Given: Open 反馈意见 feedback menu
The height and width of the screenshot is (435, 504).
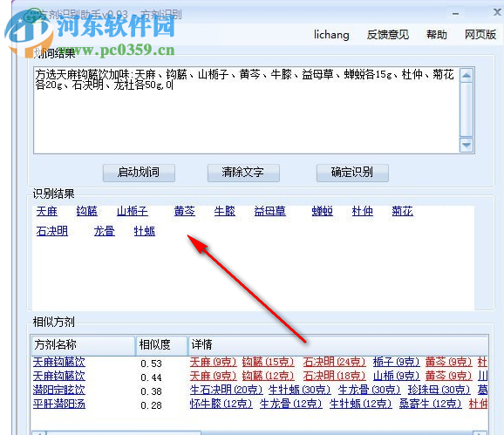Looking at the screenshot, I should tap(388, 35).
